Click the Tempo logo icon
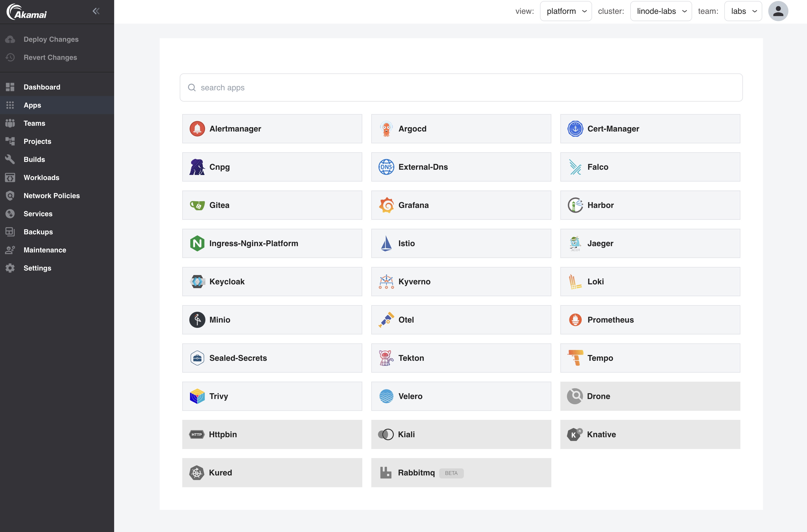This screenshot has width=807, height=532. point(575,358)
